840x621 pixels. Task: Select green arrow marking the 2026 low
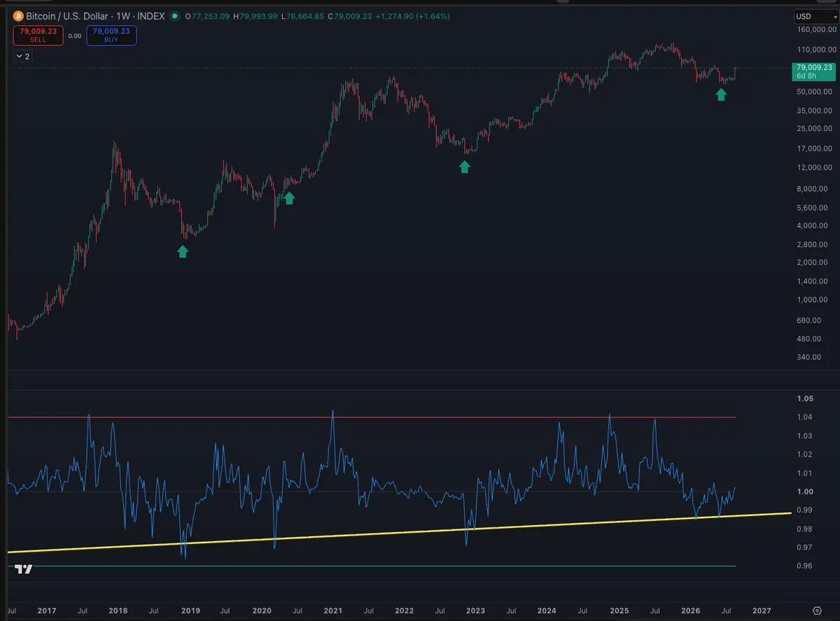[721, 95]
